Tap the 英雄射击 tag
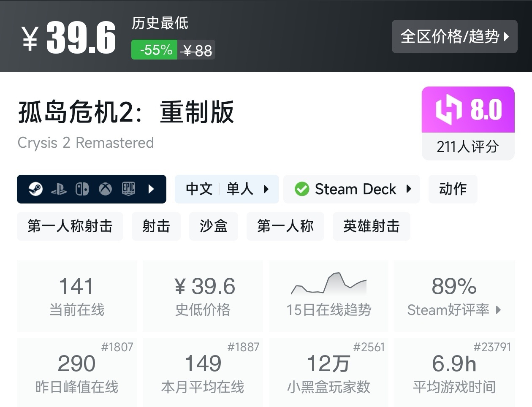532x407 pixels. (x=371, y=226)
